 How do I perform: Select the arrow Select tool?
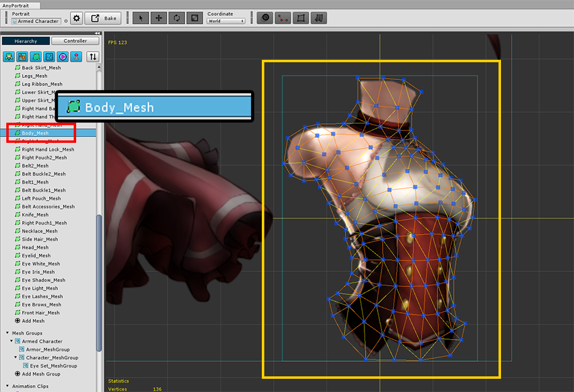tap(140, 18)
